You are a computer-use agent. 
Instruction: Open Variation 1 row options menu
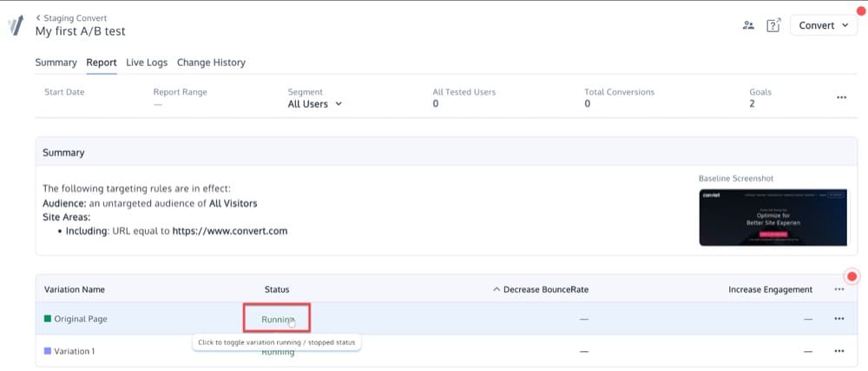click(838, 351)
